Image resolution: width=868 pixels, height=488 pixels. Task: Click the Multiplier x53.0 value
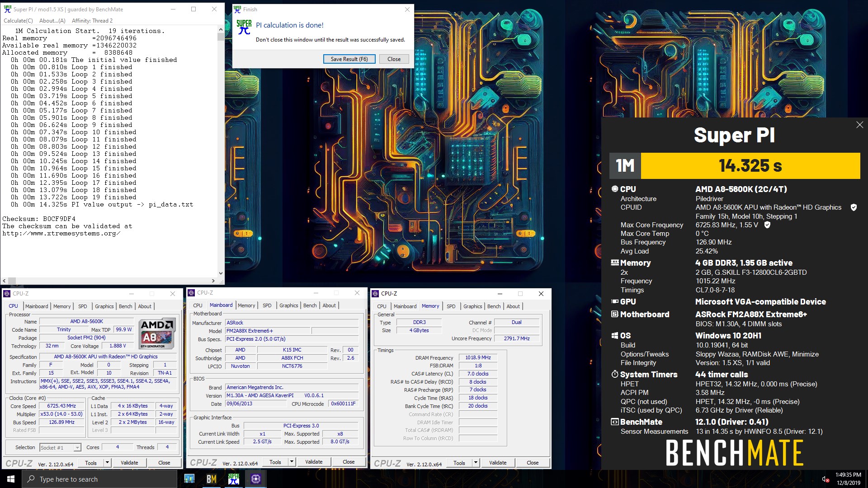61,414
